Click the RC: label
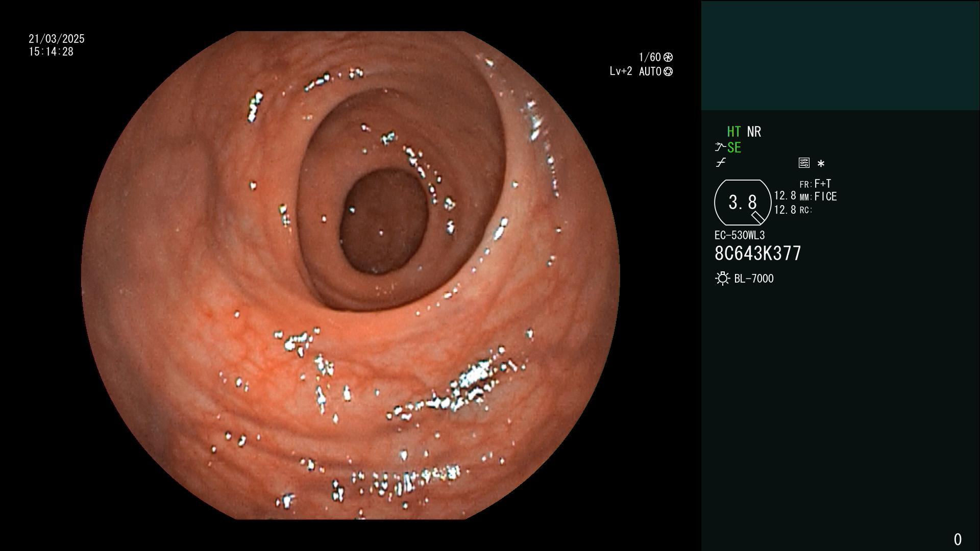Viewport: 980px width, 551px height. [x=806, y=210]
